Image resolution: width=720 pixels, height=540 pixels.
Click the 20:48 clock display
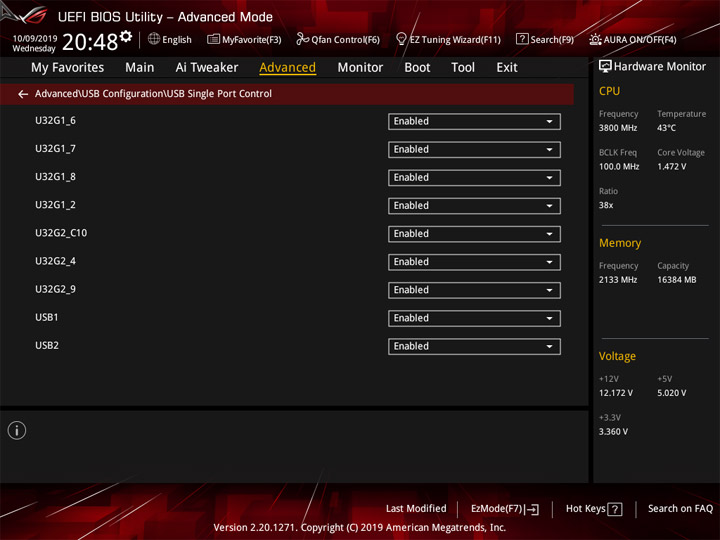point(90,42)
